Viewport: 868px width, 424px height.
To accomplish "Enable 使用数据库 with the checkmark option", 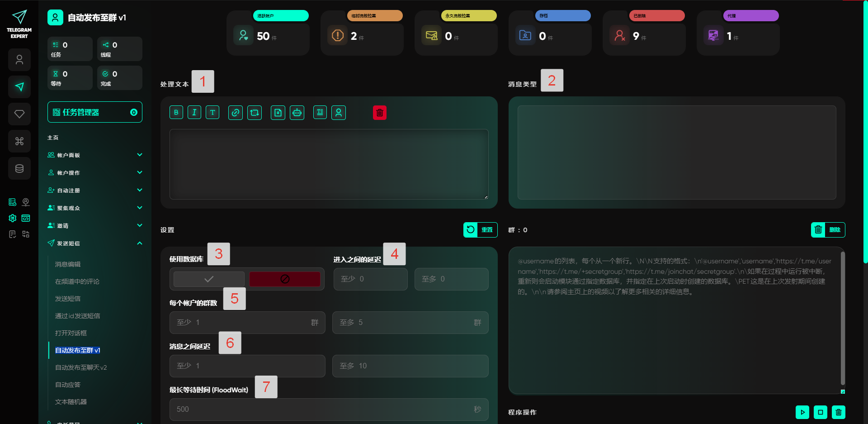I will click(x=209, y=279).
